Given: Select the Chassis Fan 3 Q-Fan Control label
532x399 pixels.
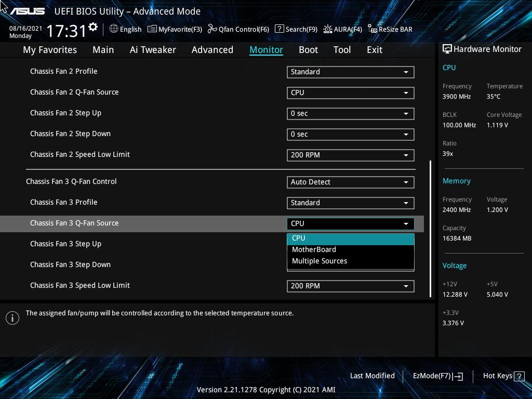Looking at the screenshot, I should (x=71, y=181).
